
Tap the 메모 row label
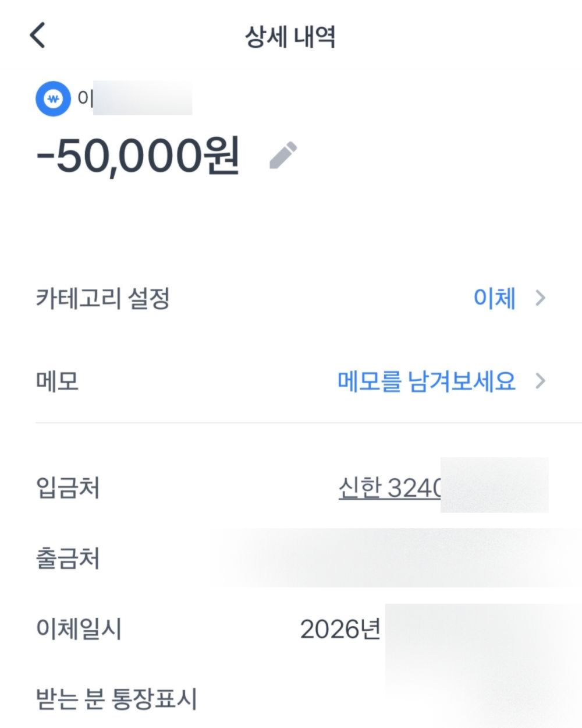57,381
